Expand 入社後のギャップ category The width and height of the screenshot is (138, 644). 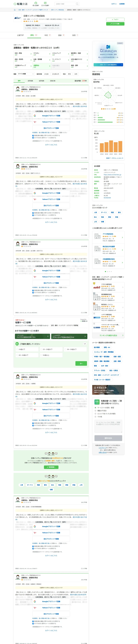point(23,66)
